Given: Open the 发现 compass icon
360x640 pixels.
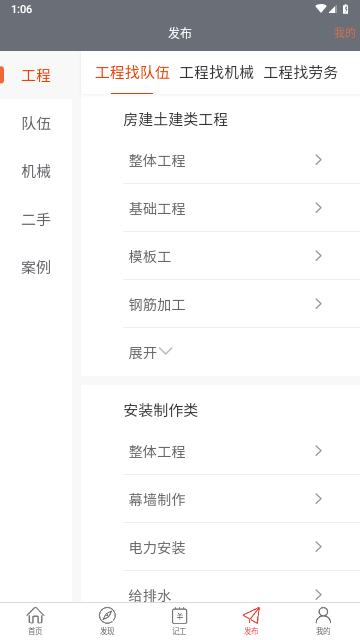Looking at the screenshot, I should pyautogui.click(x=107, y=615).
